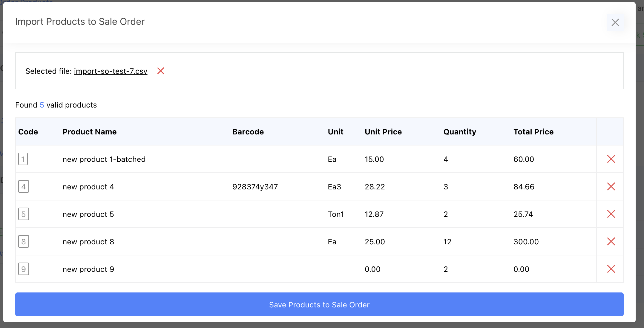Click product code badge 5
Viewport: 644px width, 328px height.
pos(24,214)
